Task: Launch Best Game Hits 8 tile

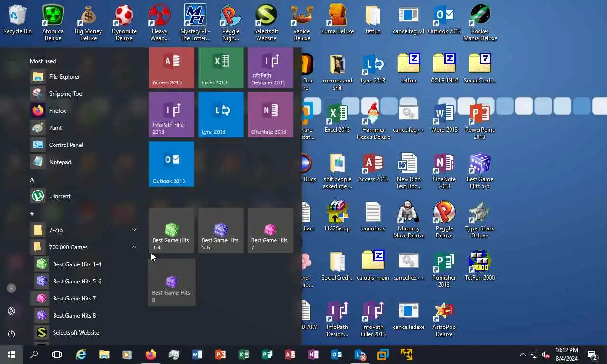Action: pos(172,282)
